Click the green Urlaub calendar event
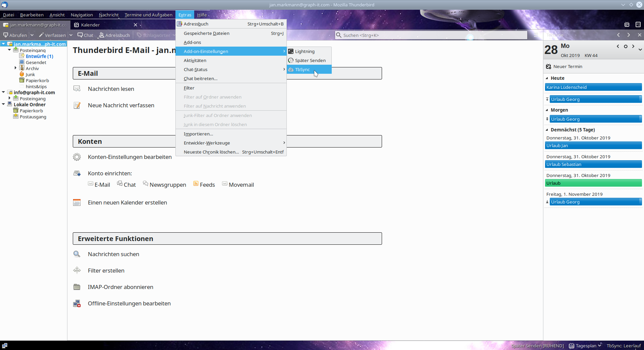The height and width of the screenshot is (350, 644). point(593,183)
